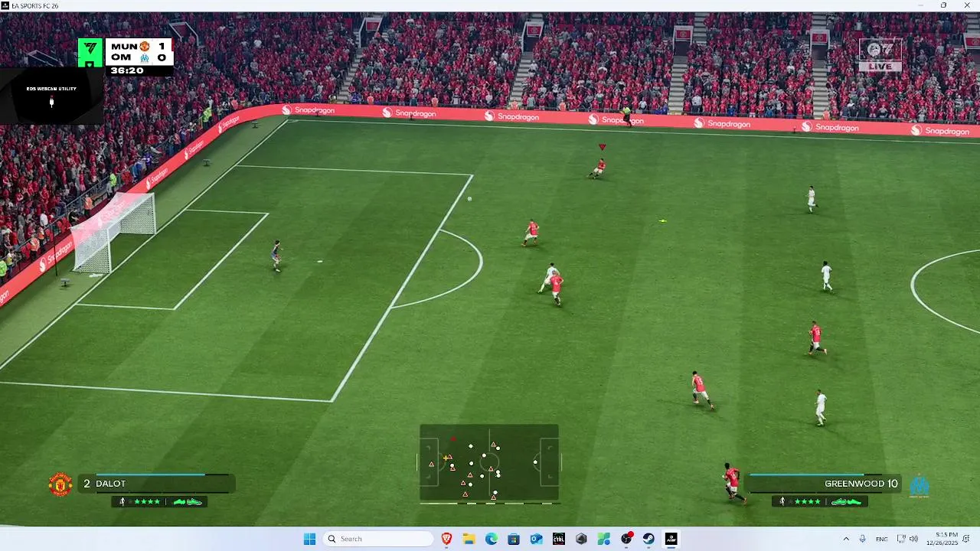Viewport: 980px width, 551px height.
Task: Click Marseille crest beside GREENWOOD 10
Action: point(919,485)
